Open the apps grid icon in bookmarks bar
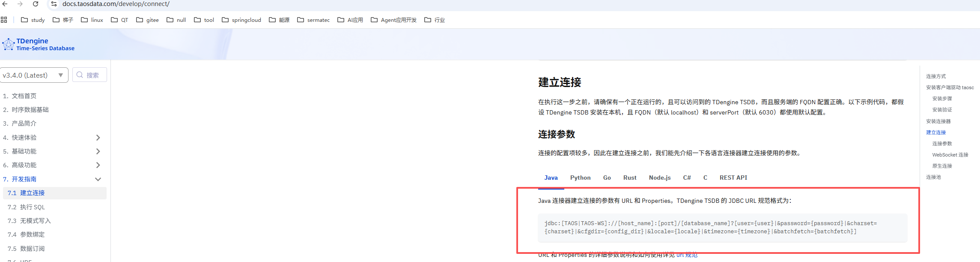 (4, 20)
